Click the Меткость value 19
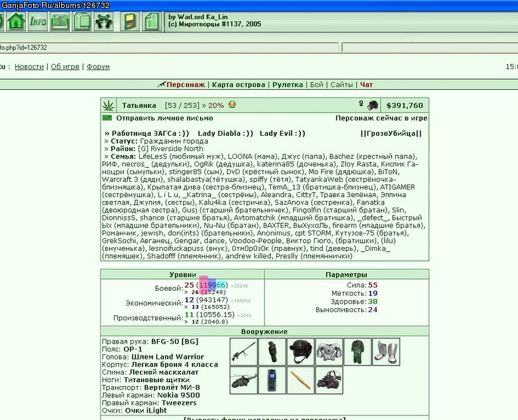The height and width of the screenshot is (420, 518). point(373,294)
